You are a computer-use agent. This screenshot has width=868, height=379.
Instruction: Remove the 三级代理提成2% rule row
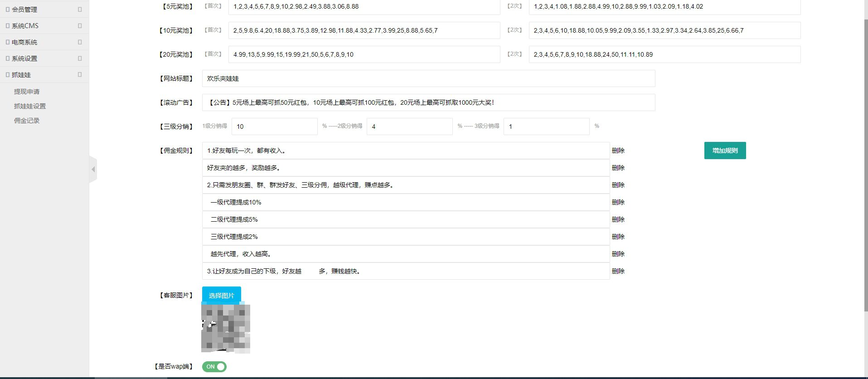point(618,237)
